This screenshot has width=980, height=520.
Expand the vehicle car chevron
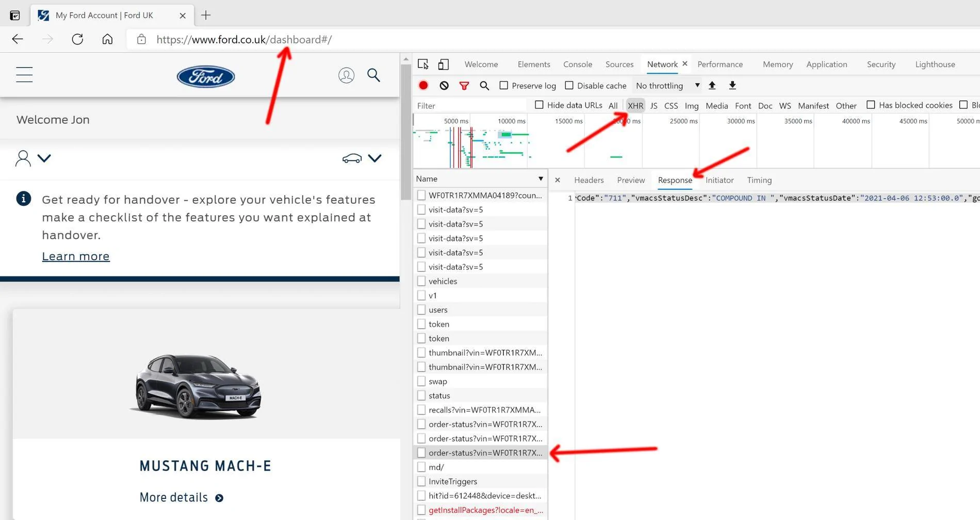pos(375,158)
